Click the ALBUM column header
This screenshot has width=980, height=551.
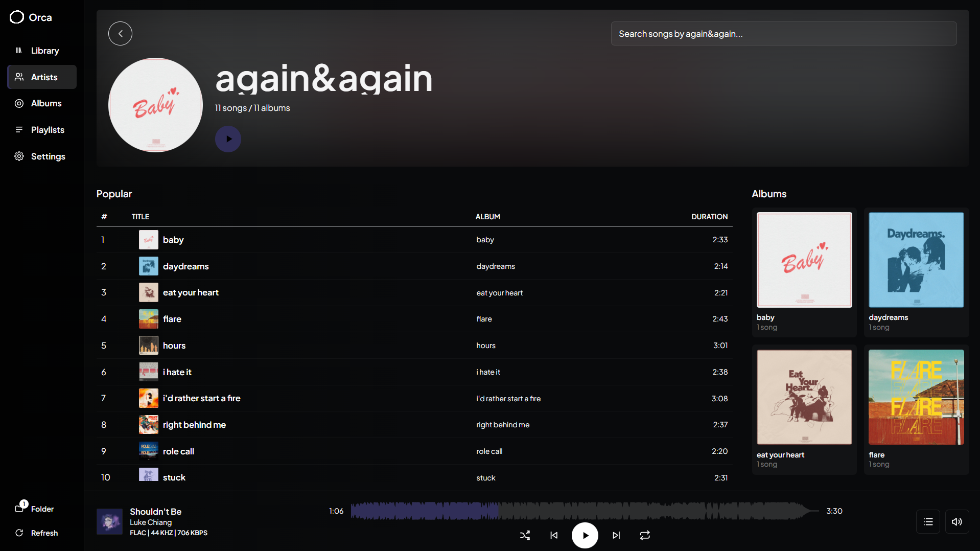point(488,217)
